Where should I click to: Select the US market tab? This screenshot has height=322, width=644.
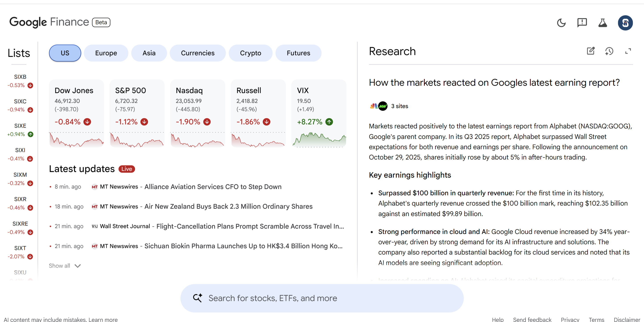(65, 53)
